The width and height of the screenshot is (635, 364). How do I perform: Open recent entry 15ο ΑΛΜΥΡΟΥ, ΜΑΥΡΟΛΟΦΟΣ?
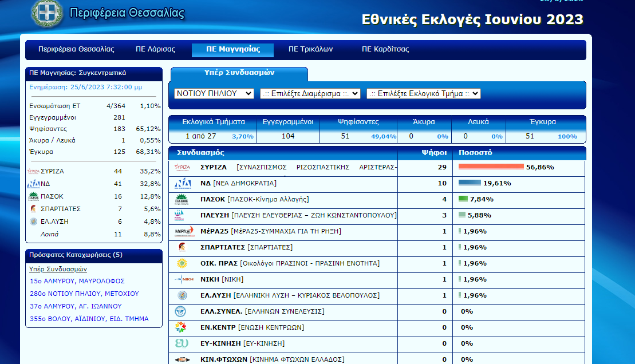[77, 281]
